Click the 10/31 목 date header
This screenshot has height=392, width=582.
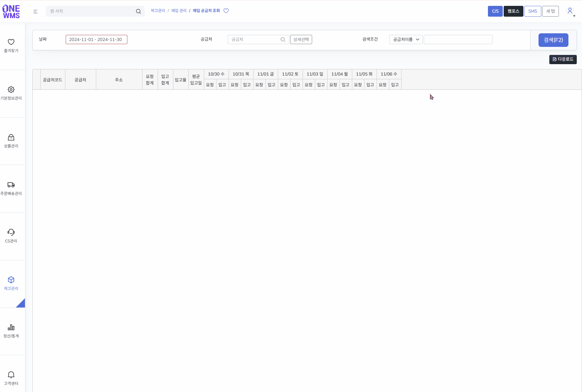pos(241,74)
